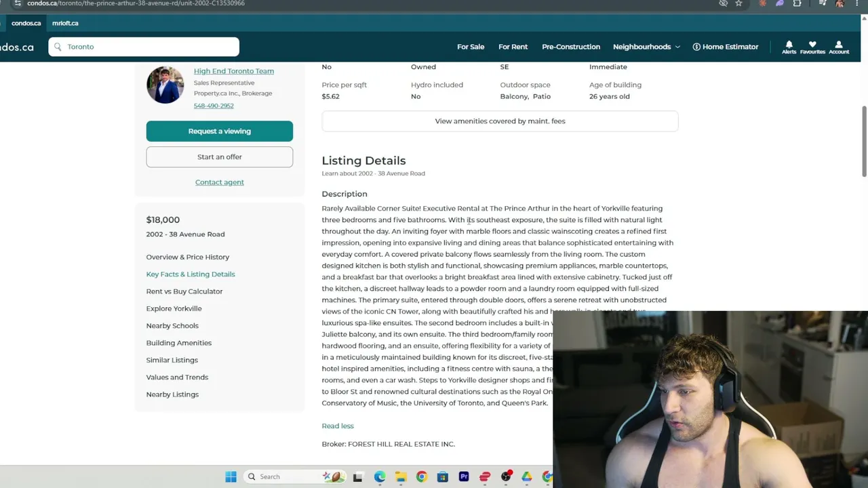Screen dimensions: 868x488
Task: Click the crossed-out eye icon in address bar
Action: [723, 3]
